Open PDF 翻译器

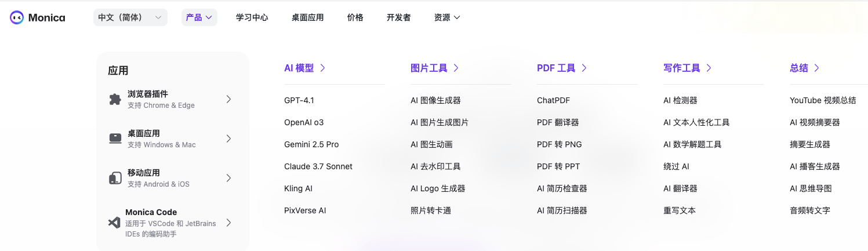[x=558, y=122]
